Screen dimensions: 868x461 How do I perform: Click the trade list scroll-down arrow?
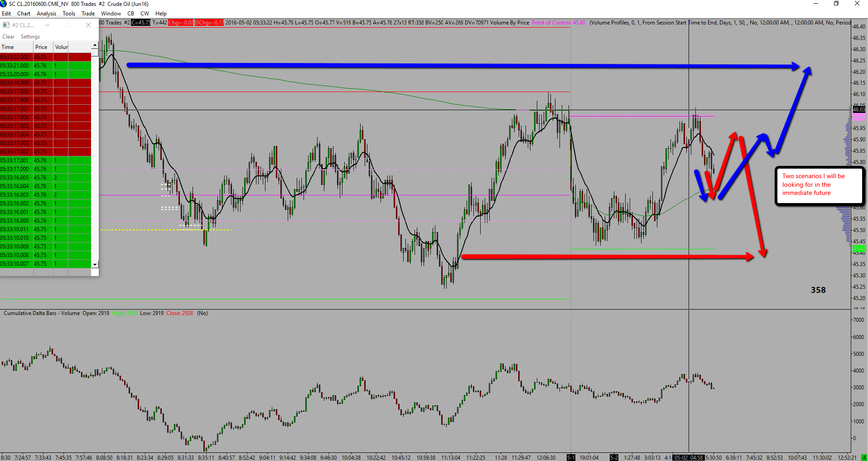tap(95, 264)
